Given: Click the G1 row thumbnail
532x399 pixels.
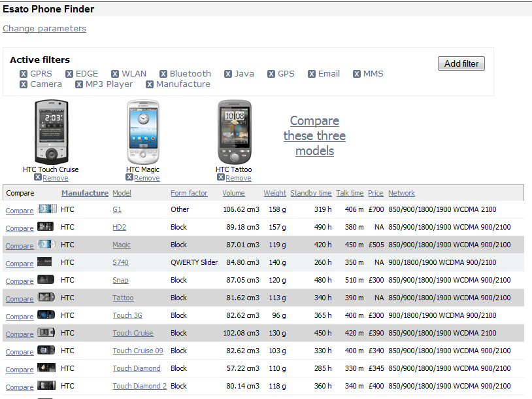Looking at the screenshot, I should pos(47,209).
